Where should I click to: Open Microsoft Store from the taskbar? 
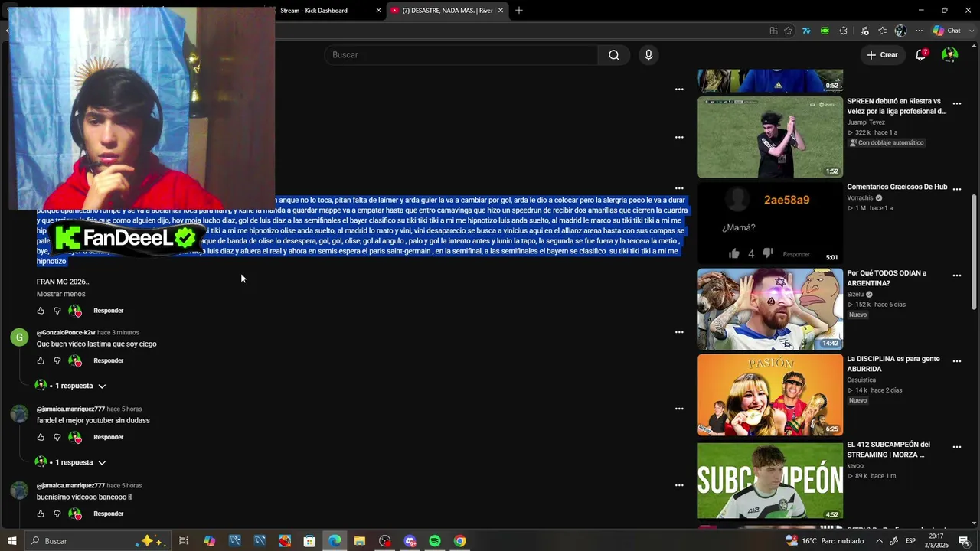[x=309, y=541]
